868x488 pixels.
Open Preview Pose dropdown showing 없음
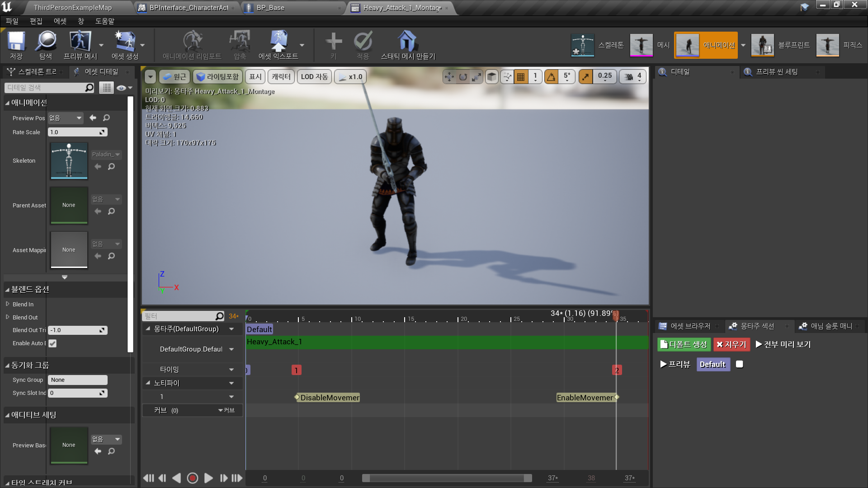(x=66, y=118)
